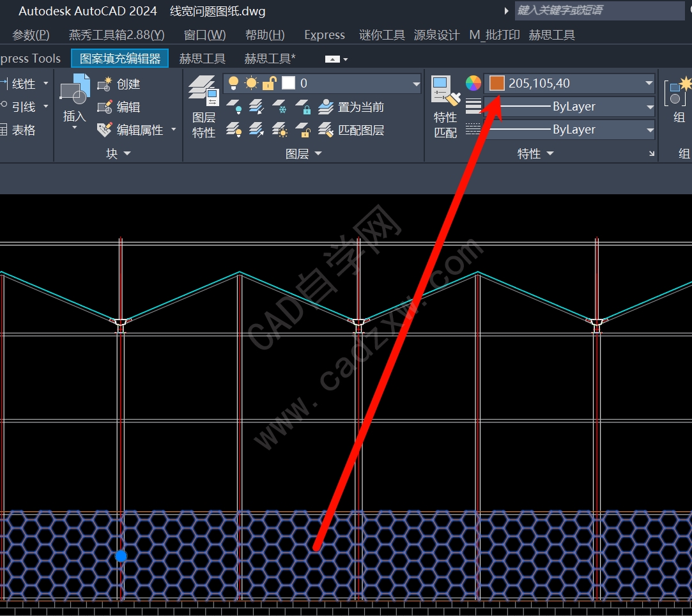This screenshot has height=616, width=692.
Task: Expand the 编辑属性 dropdown arrow
Action: point(173,129)
